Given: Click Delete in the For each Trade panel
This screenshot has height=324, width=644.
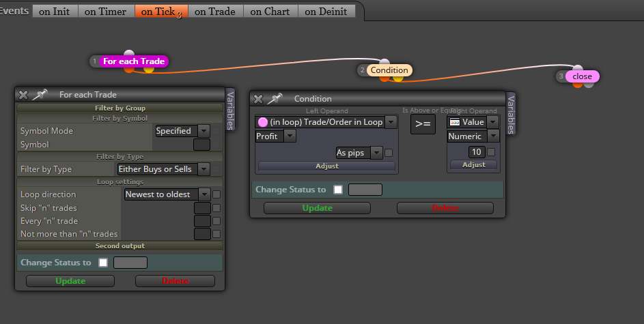Looking at the screenshot, I should 175,281.
